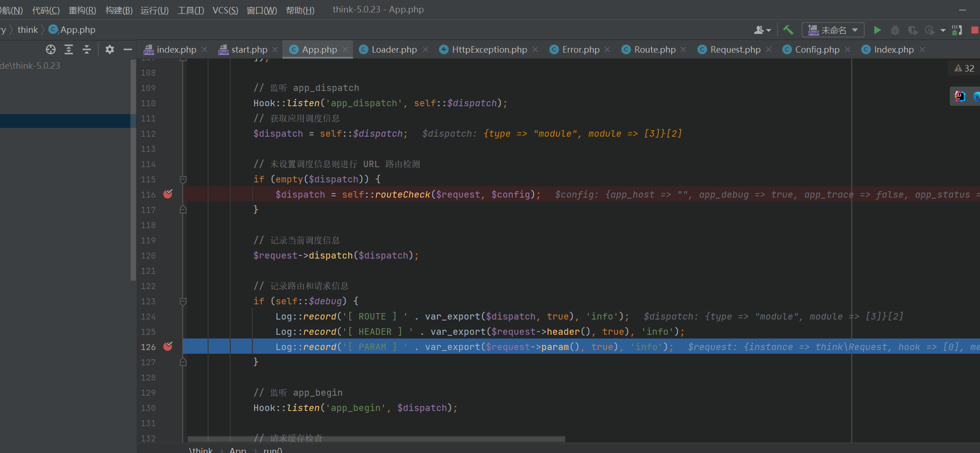Screen dimensions: 980x453
Task: Open the 构建(B) menu
Action: coord(119,10)
